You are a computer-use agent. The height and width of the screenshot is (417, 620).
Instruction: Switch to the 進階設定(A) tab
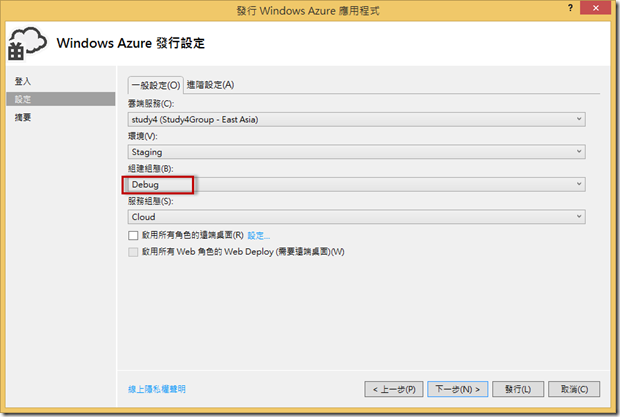pos(210,85)
